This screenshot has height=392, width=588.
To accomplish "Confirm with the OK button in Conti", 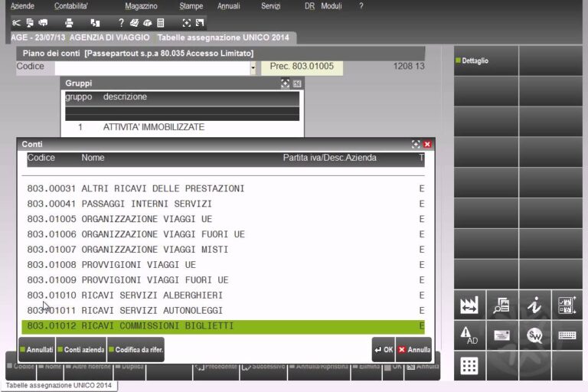I will pos(384,350).
